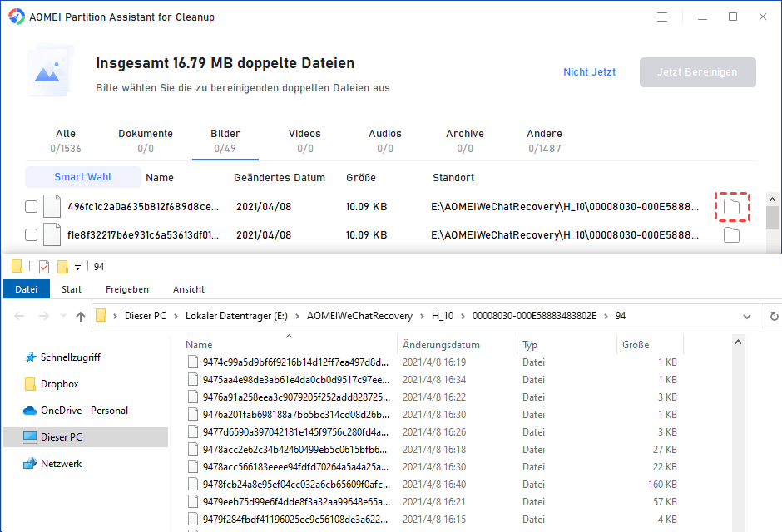
Task: Click the Jetzt Bereinigen button
Action: pos(698,72)
